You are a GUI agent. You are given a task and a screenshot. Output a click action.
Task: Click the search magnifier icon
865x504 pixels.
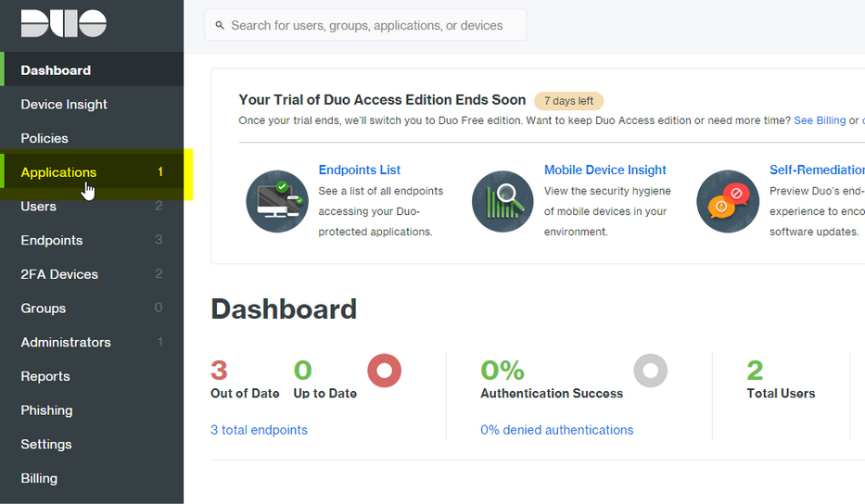(x=220, y=25)
